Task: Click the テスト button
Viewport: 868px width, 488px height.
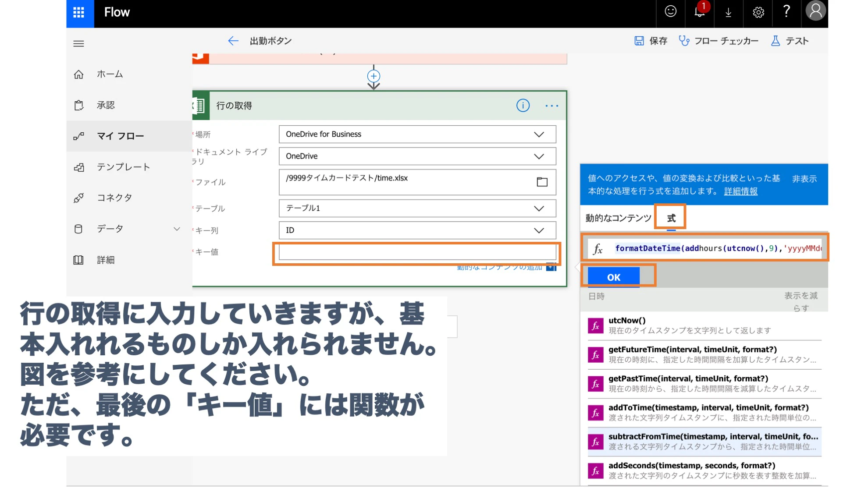Action: 790,41
